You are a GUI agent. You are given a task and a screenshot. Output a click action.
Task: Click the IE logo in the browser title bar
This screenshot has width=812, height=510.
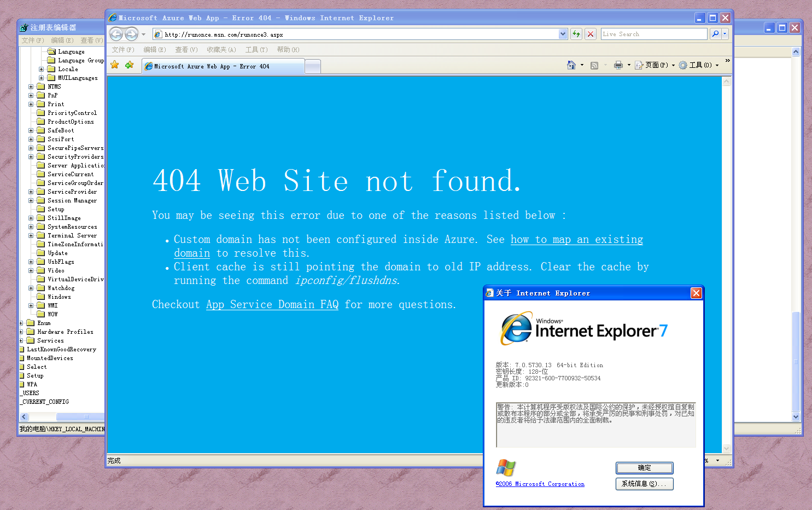point(113,18)
